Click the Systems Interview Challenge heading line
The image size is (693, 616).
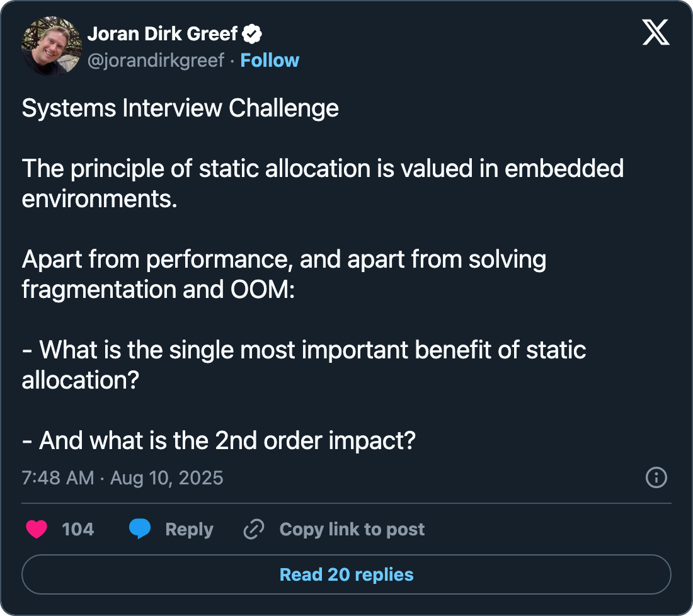pos(180,108)
